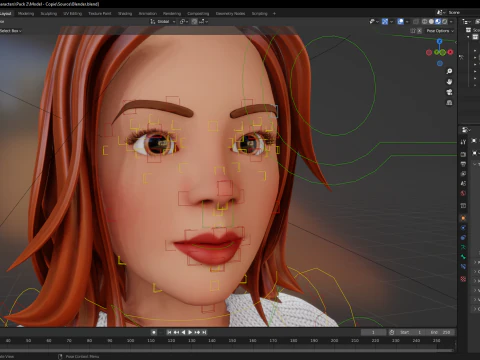Open the View Layer properties tab
This screenshot has height=360, width=480.
click(x=463, y=174)
